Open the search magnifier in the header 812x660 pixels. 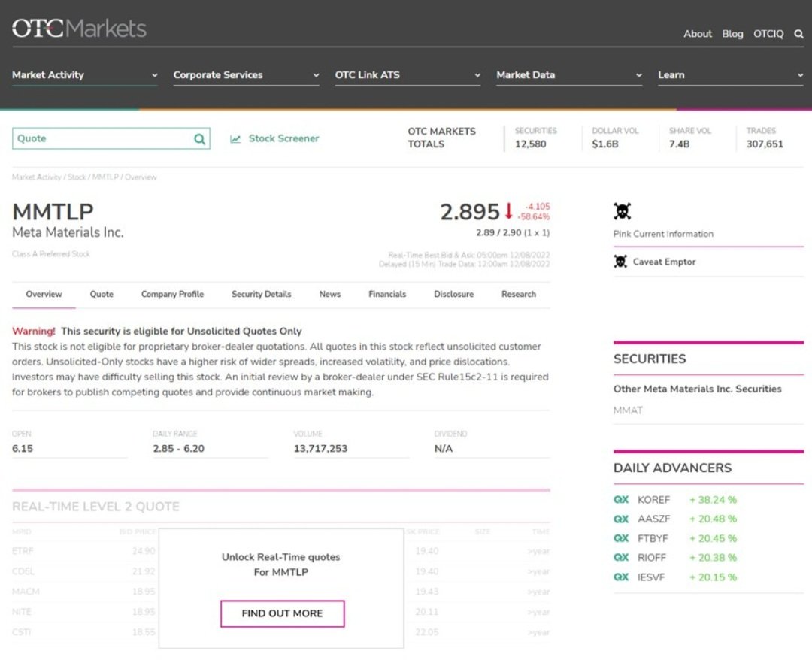click(x=799, y=34)
